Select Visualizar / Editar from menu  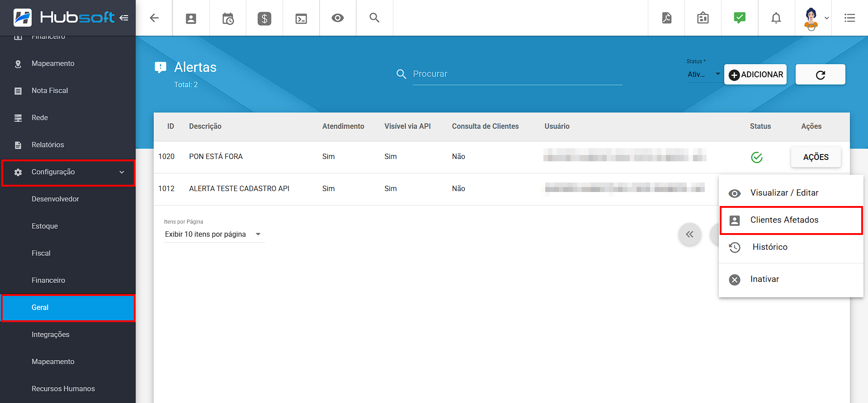791,193
